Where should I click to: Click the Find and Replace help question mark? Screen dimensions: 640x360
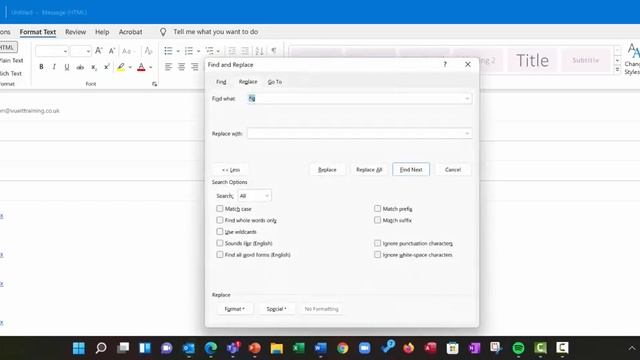[445, 64]
